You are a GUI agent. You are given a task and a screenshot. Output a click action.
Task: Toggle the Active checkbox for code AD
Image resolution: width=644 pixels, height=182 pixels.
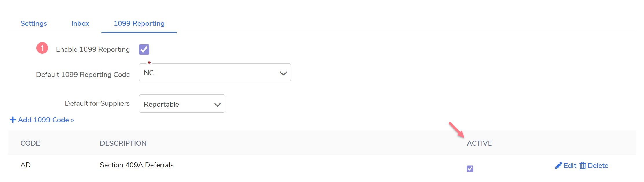(x=470, y=168)
